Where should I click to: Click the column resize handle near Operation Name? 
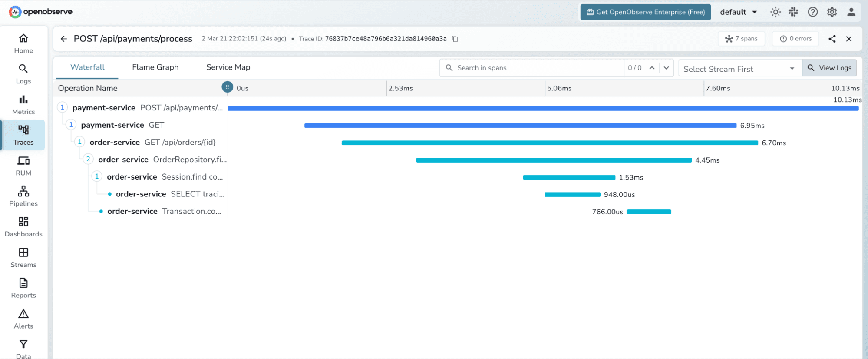click(x=227, y=87)
